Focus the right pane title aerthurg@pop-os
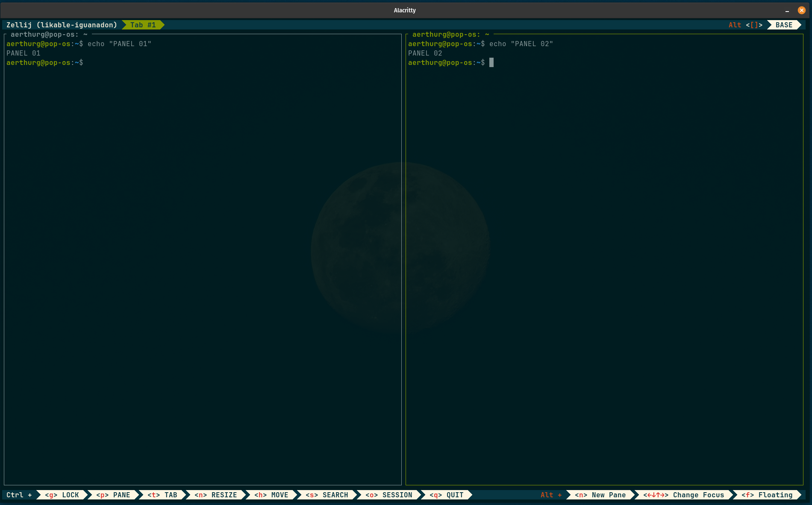The image size is (812, 505). click(451, 35)
